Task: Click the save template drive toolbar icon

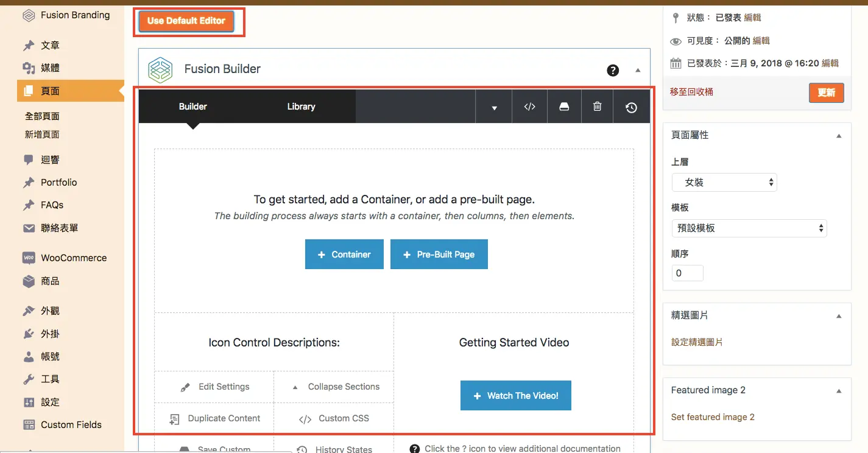Action: (x=564, y=107)
